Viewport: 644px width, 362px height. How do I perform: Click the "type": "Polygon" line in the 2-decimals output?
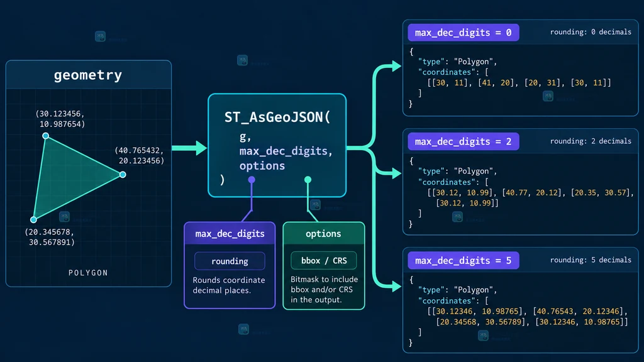[457, 171]
